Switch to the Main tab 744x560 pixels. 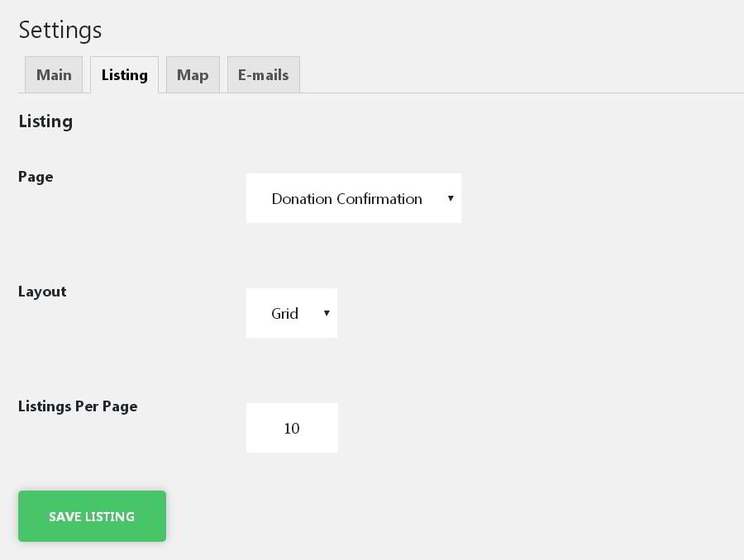54,75
